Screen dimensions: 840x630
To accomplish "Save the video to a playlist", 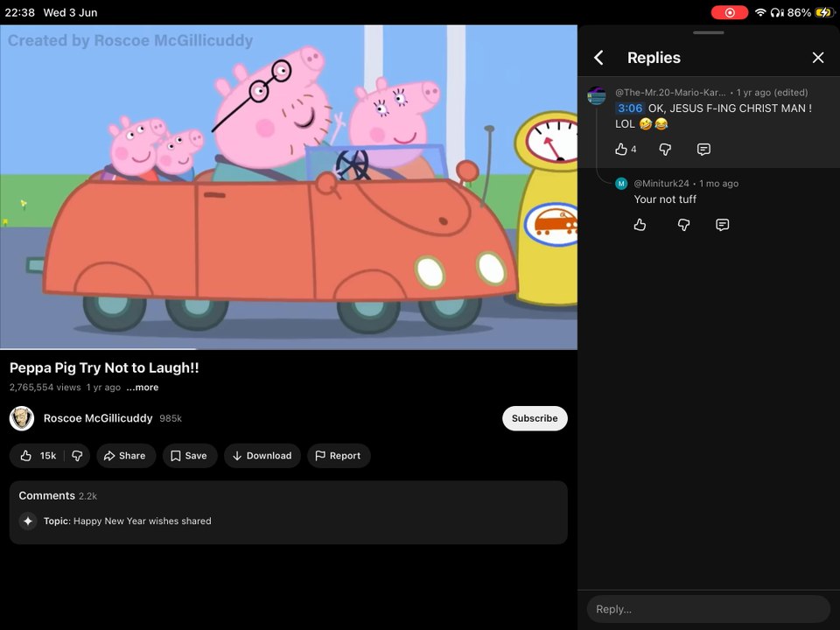I will [190, 456].
